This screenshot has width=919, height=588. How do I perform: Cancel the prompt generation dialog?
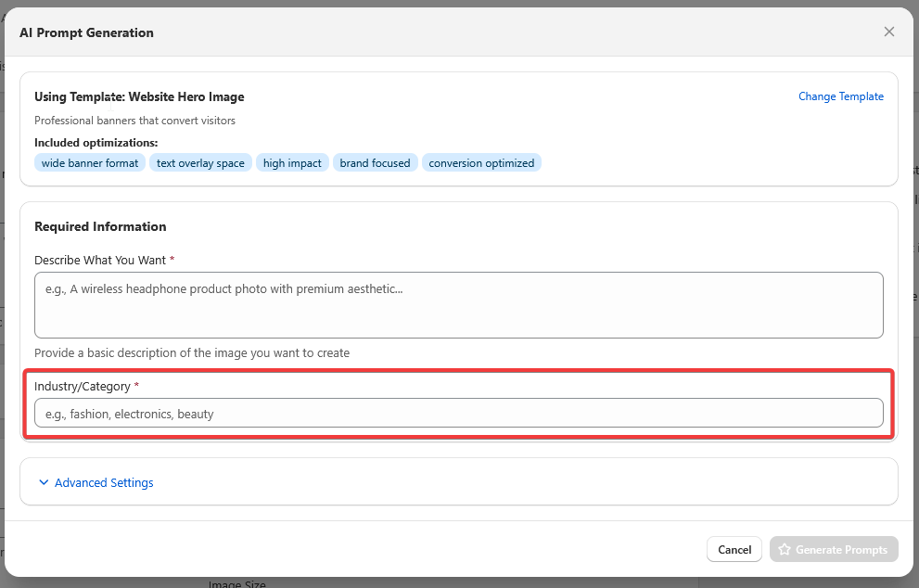tap(734, 550)
